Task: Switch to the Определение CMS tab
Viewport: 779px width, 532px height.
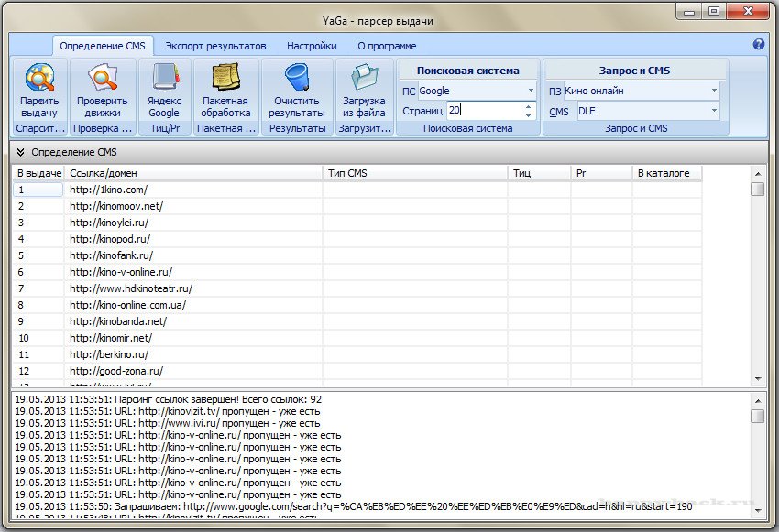Action: coord(103,46)
